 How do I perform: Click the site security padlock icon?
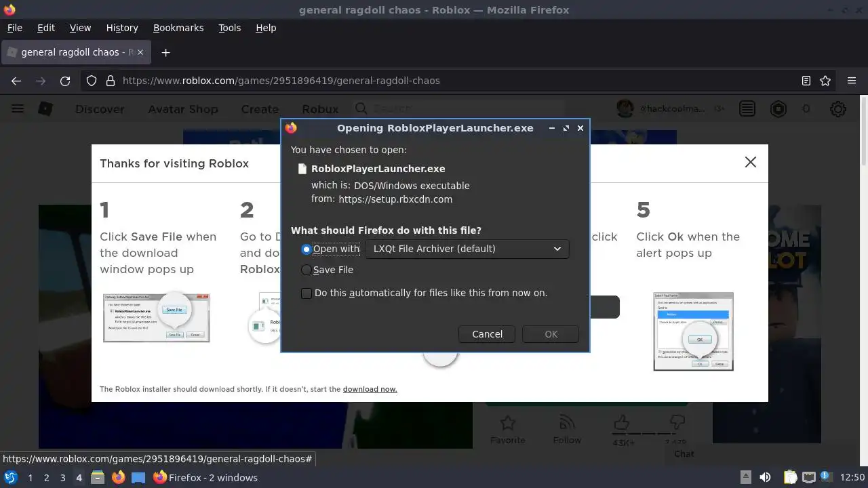[x=110, y=81]
